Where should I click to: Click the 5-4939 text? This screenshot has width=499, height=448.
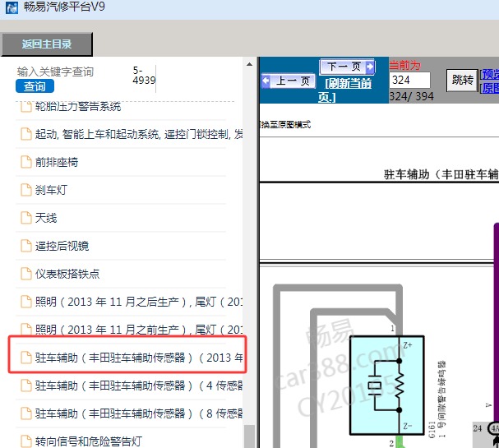click(144, 76)
